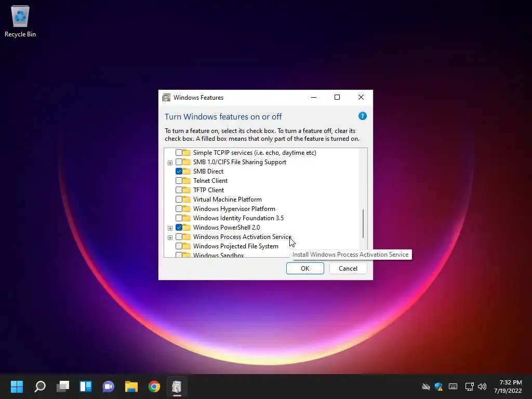
Task: Enable Virtual Machine Platform checkbox
Action: [179, 199]
